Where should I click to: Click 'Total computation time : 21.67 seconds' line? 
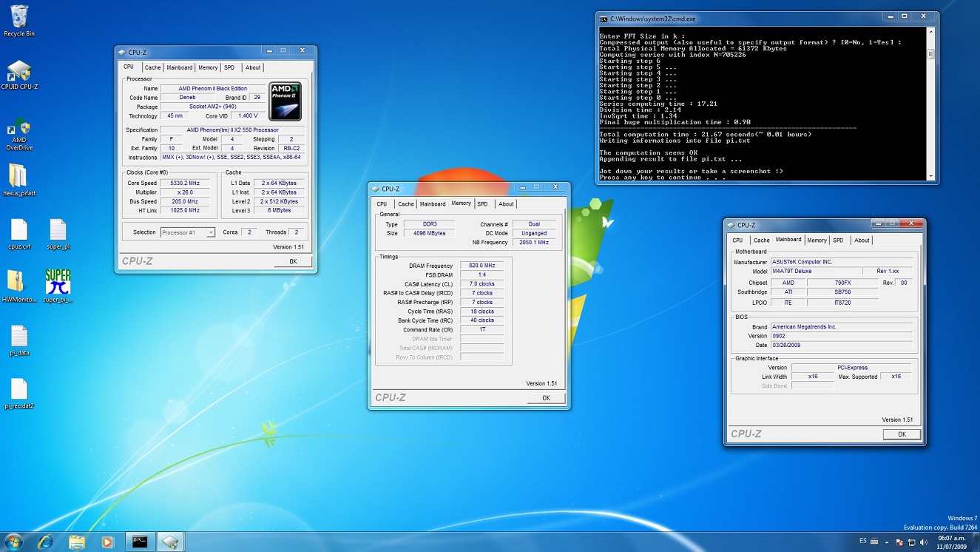705,134
